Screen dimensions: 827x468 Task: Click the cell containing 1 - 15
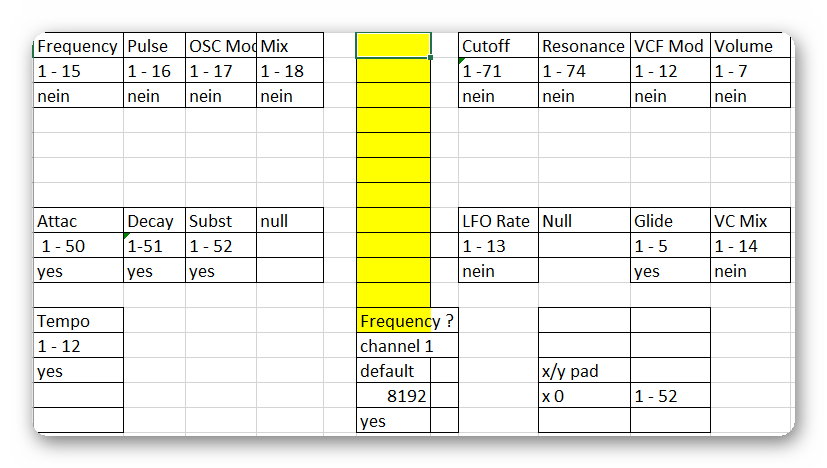(79, 71)
